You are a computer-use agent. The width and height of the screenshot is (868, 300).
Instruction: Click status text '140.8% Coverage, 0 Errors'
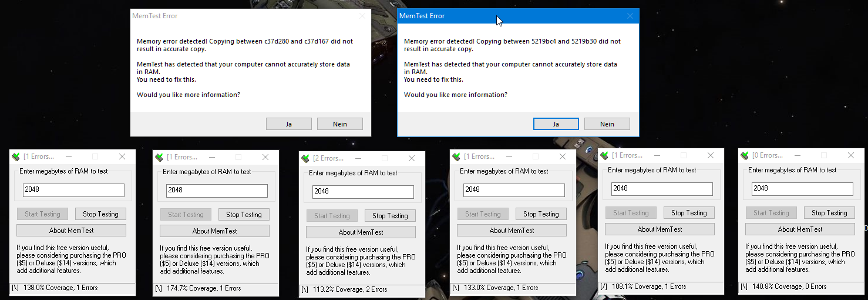coord(789,287)
